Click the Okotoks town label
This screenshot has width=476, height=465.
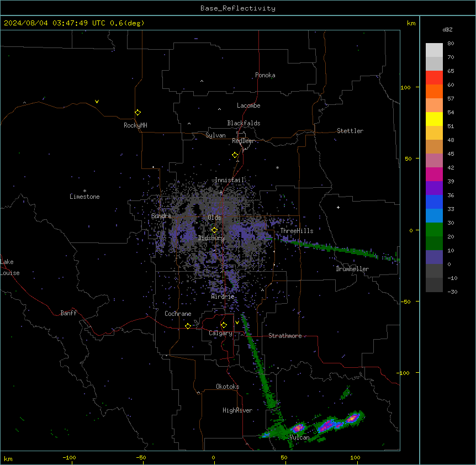click(x=228, y=387)
